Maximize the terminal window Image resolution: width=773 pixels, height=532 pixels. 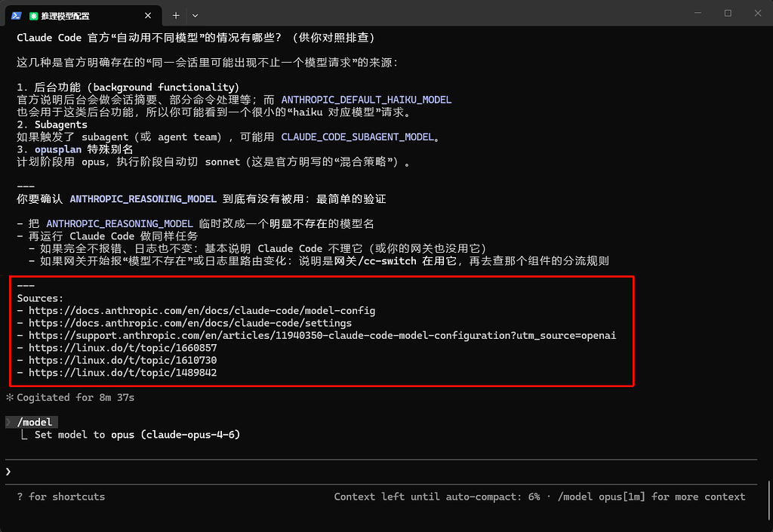pos(728,14)
